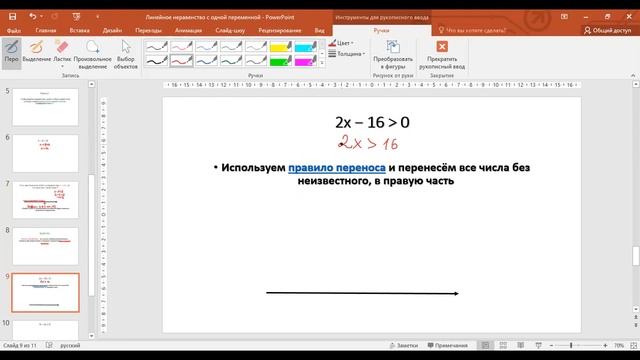
Task: Toggle the Заметки notes pane
Action: click(404, 345)
